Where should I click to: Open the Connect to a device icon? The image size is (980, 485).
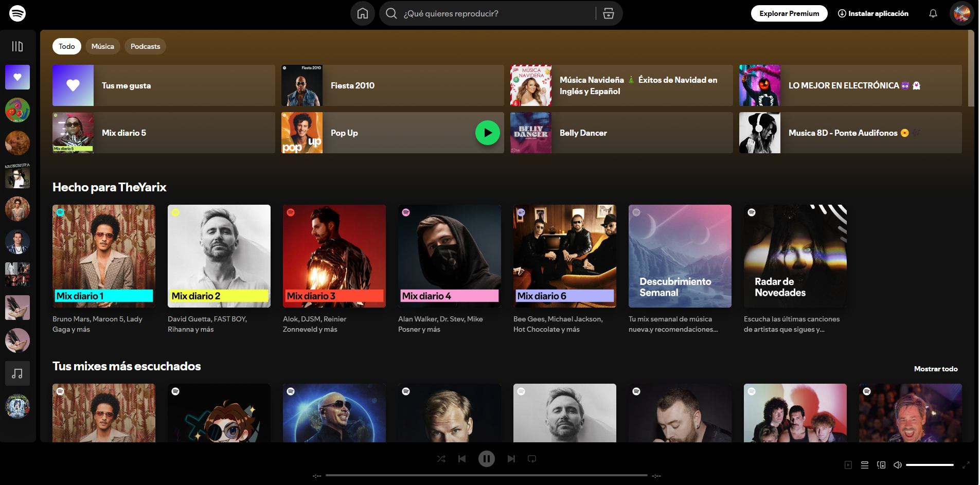[x=881, y=464]
